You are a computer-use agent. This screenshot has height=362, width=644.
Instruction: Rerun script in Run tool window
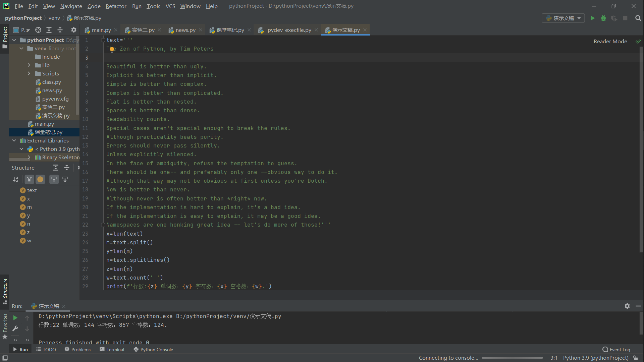pyautogui.click(x=15, y=318)
